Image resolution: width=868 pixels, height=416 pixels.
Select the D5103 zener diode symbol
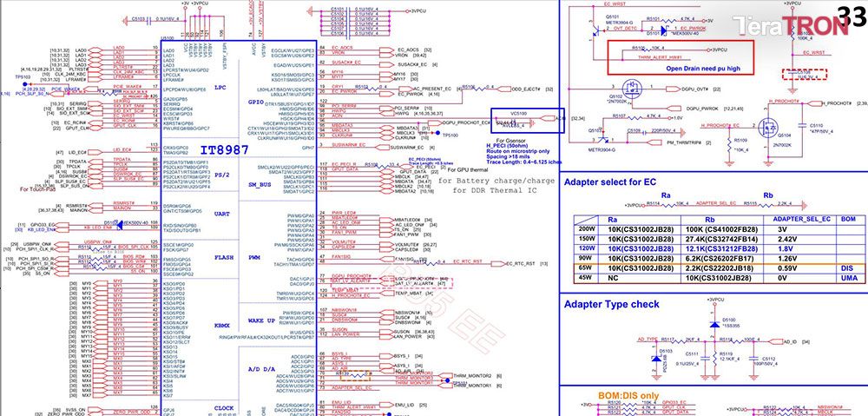(x=657, y=358)
